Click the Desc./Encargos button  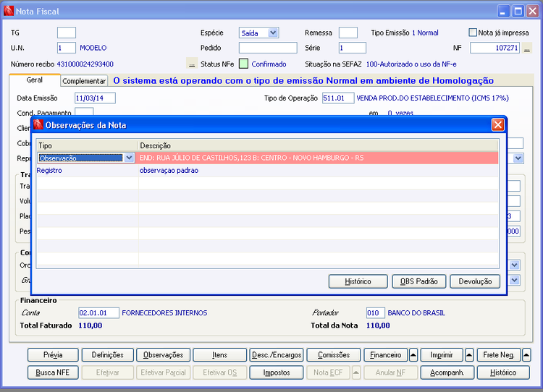click(277, 355)
